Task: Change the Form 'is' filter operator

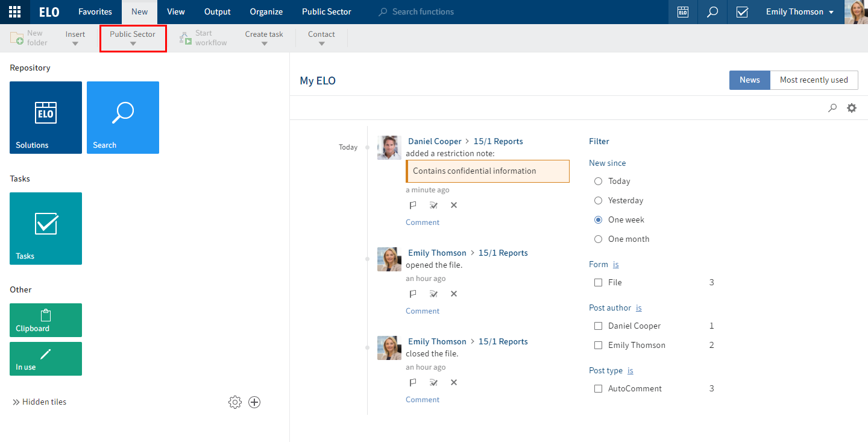Action: click(x=616, y=265)
